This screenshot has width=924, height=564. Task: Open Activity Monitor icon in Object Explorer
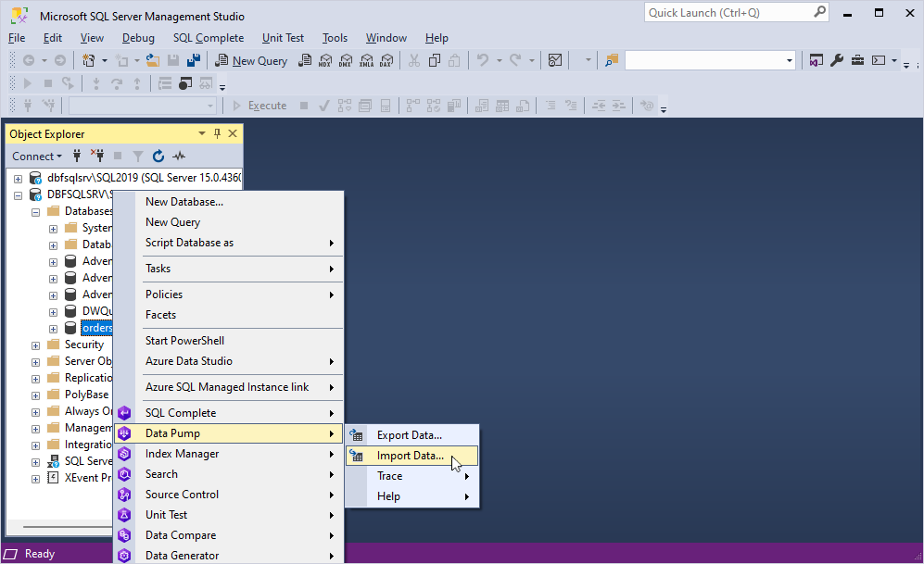(179, 156)
